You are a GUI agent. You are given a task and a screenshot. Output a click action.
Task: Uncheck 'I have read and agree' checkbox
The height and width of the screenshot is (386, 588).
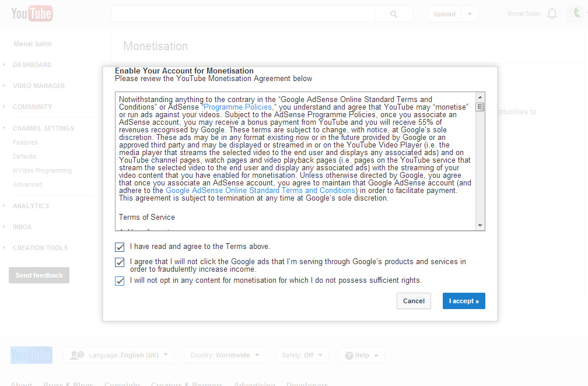coord(120,247)
